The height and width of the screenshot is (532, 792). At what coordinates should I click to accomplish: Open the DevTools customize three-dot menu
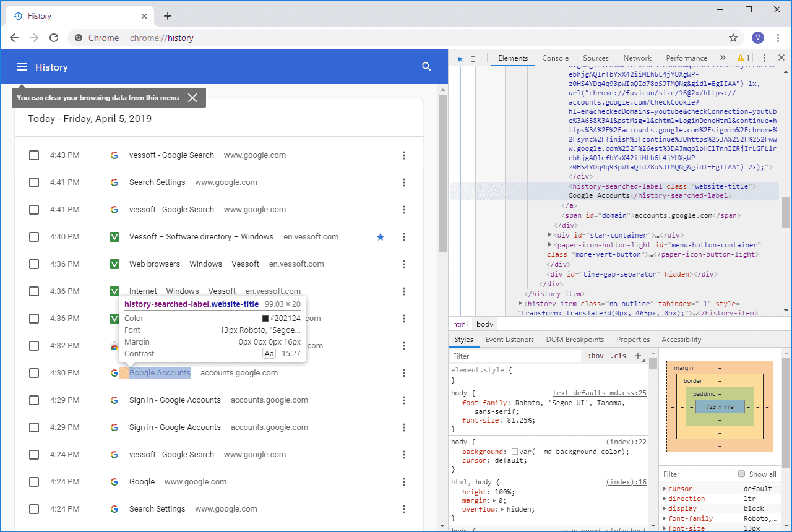tap(764, 58)
